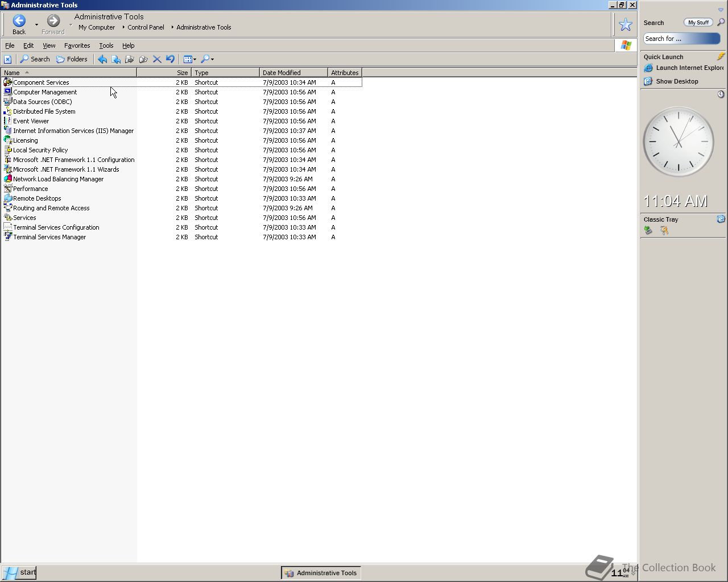This screenshot has width=728, height=582.
Task: Open the File menu
Action: point(10,45)
